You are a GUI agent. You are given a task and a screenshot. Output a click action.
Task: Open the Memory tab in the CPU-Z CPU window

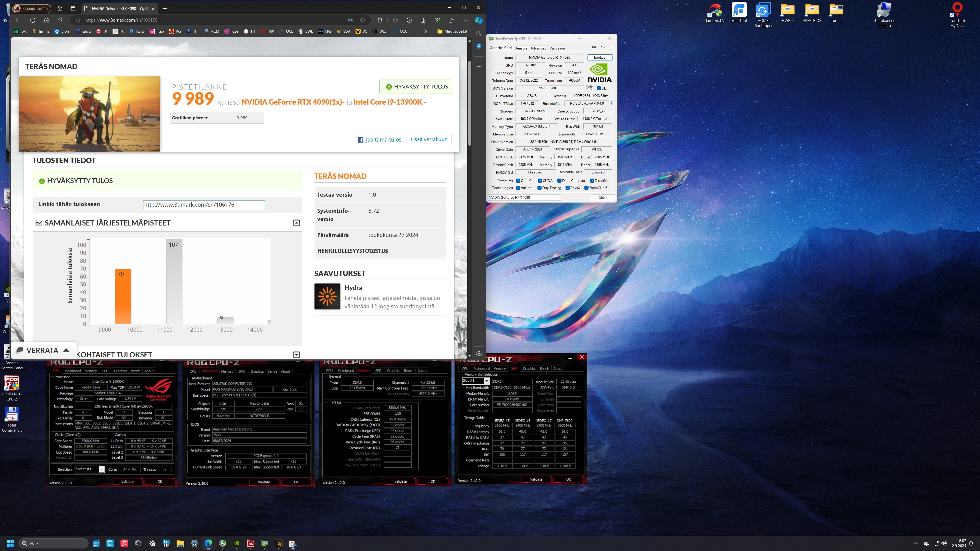tap(91, 371)
